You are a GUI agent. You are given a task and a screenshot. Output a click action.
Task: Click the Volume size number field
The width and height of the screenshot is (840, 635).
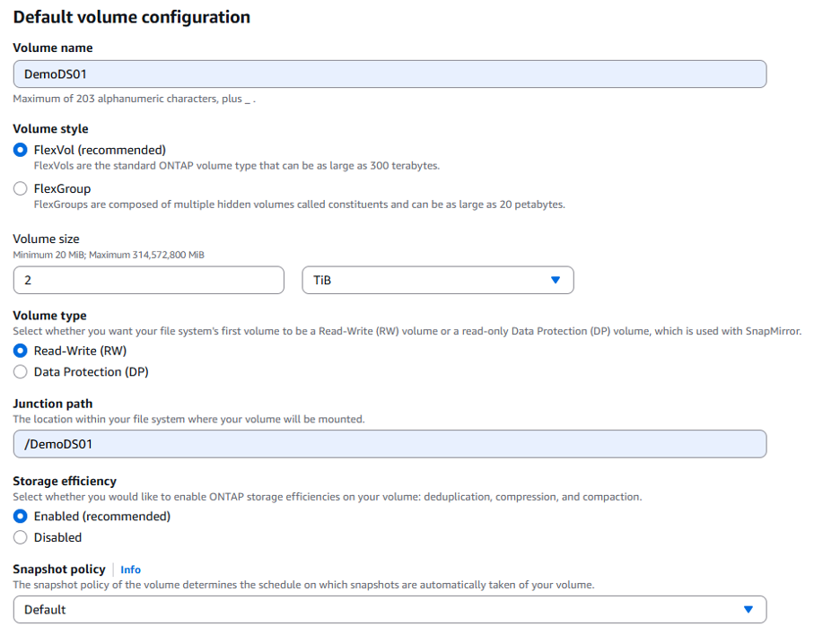148,281
